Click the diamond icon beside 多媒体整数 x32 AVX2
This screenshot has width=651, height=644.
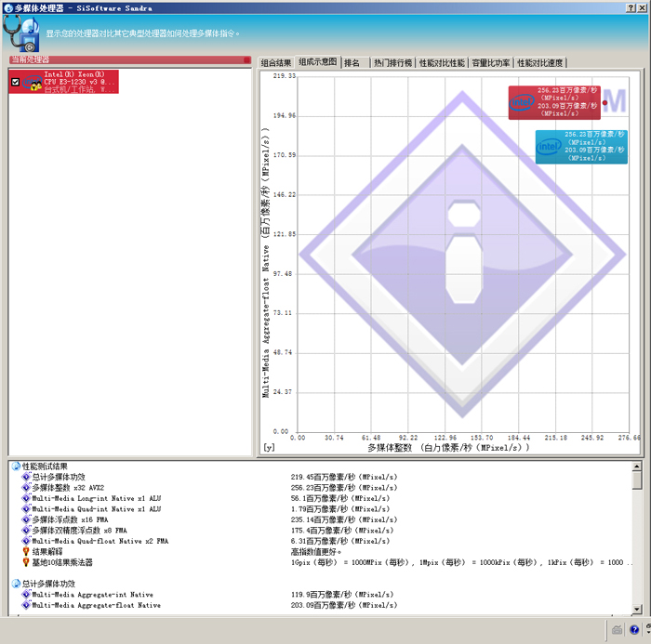pos(26,488)
